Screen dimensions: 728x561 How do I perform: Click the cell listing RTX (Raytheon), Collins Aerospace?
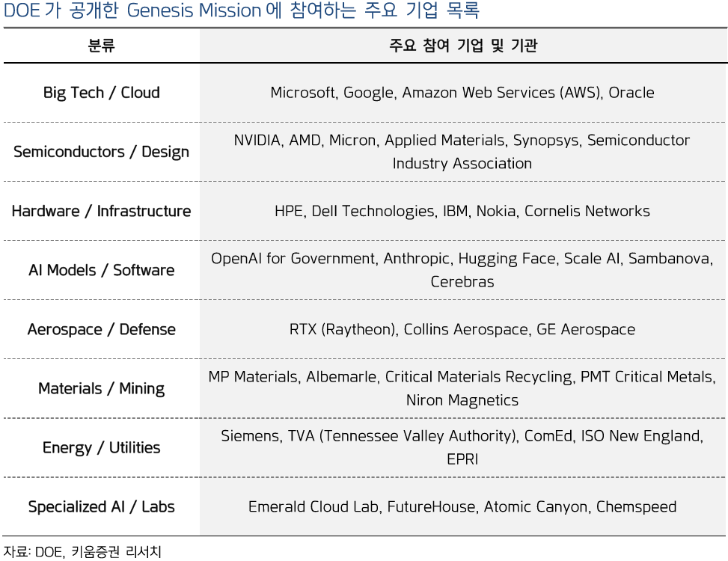point(462,329)
